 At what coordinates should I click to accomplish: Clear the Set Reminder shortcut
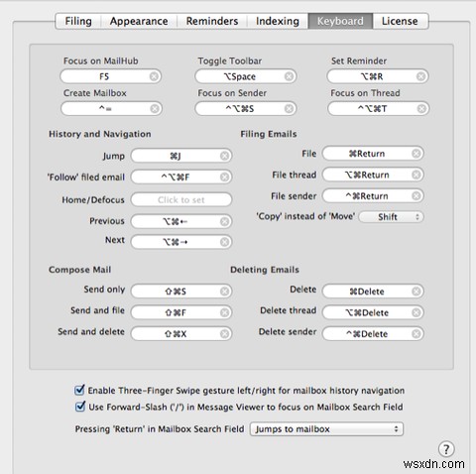[420, 76]
